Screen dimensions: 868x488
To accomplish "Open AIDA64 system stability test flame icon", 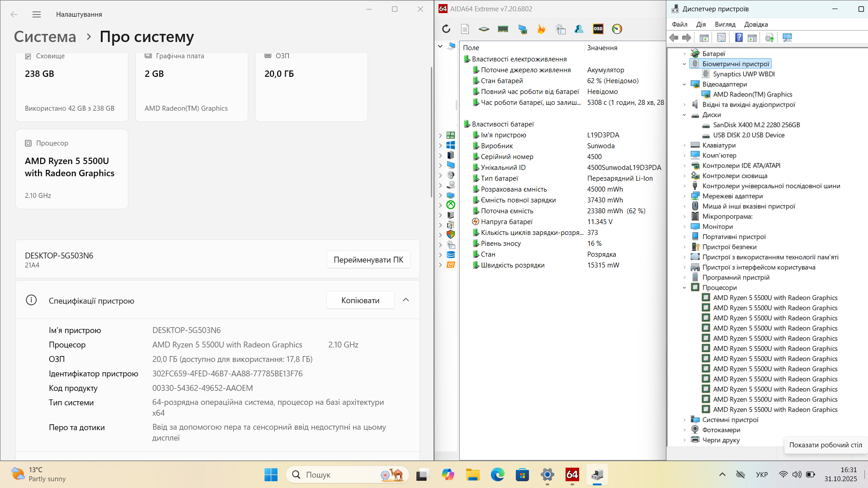I will tap(541, 29).
